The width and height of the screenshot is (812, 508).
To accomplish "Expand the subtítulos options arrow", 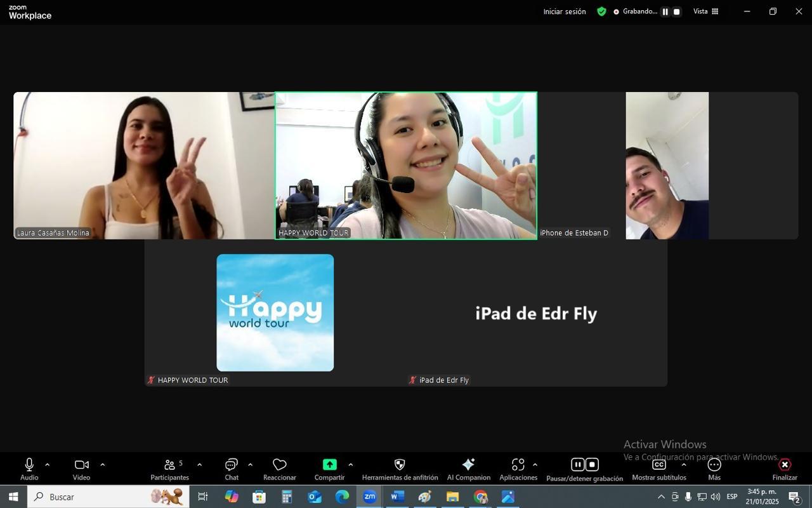I will tap(683, 465).
